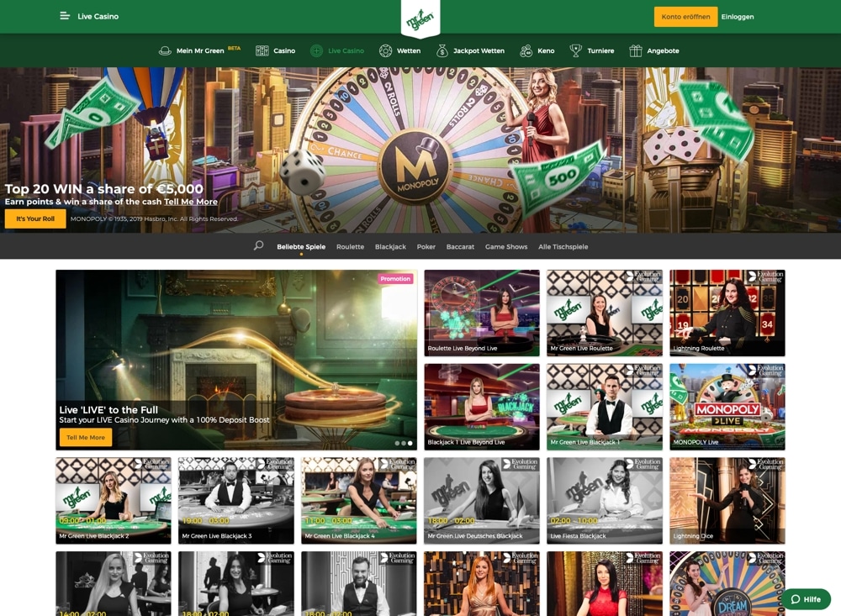
Task: Select the Roulette category tab
Action: 350,246
